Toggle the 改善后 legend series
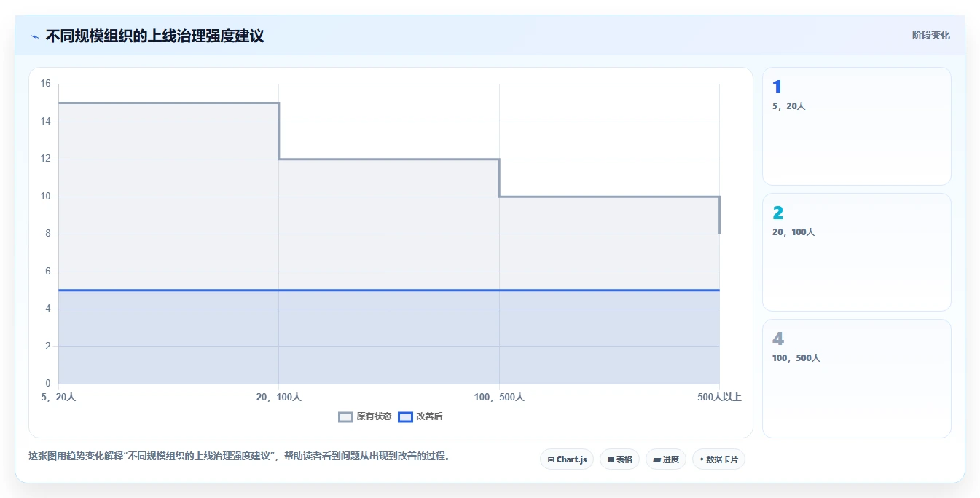This screenshot has height=498, width=980. tap(420, 416)
